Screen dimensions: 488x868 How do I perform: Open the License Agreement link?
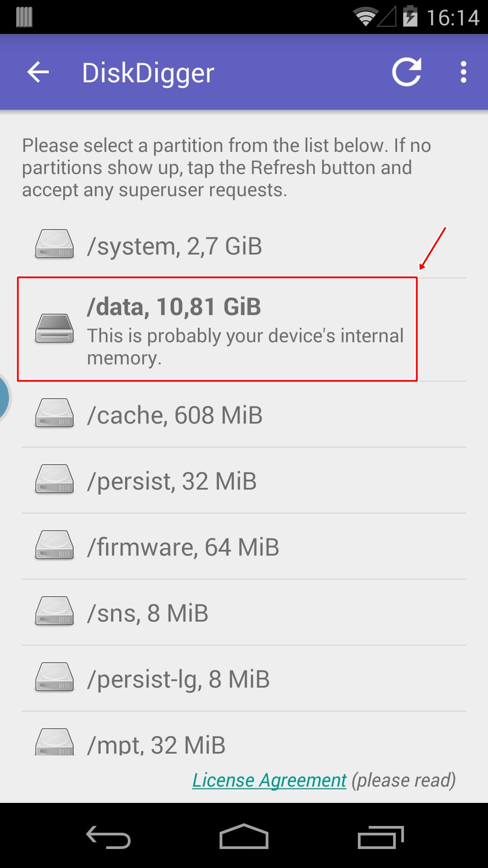tap(269, 780)
